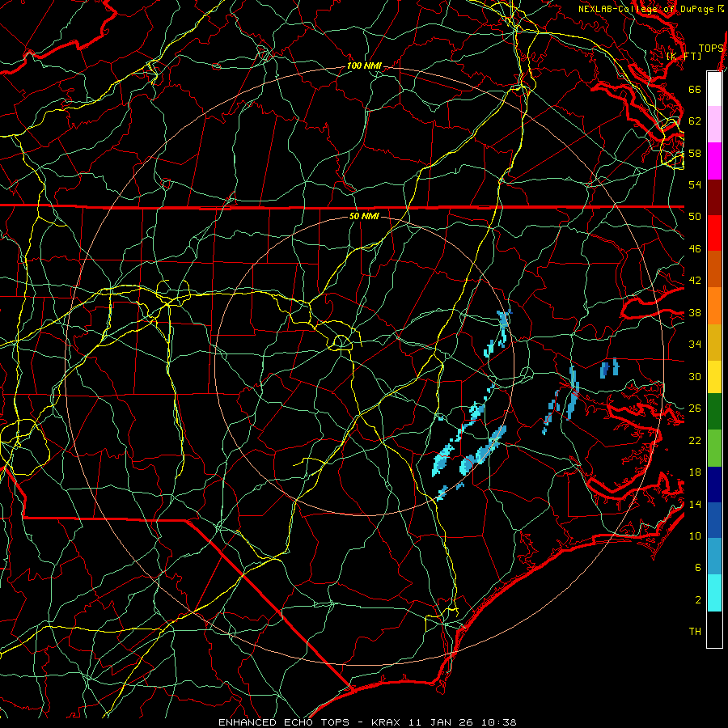
Task: Click the light pink legend swatch
Action: [714, 125]
